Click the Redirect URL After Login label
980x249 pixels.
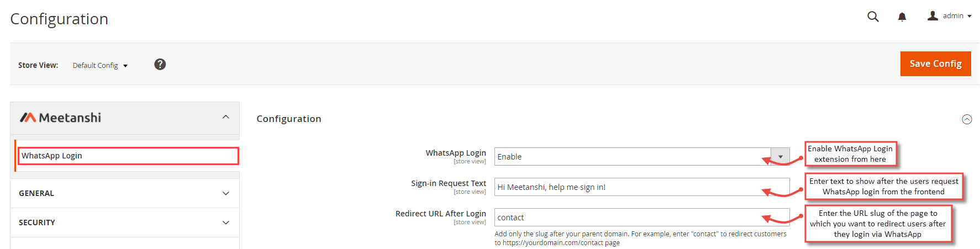point(440,214)
